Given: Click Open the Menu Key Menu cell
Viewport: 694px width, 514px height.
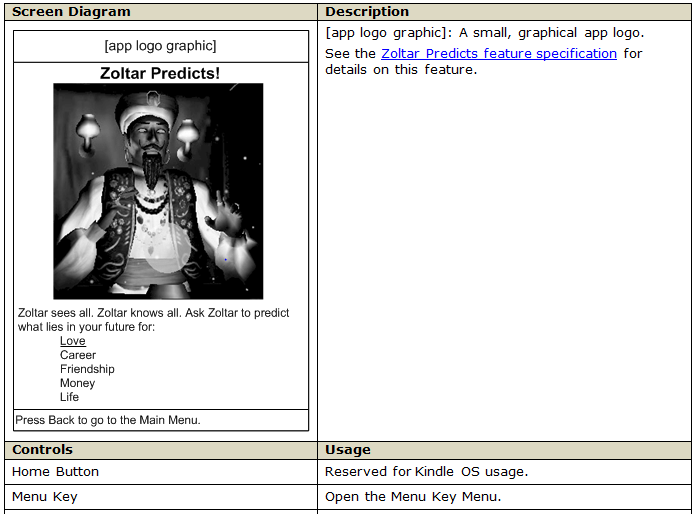Looking at the screenshot, I should coord(504,497).
